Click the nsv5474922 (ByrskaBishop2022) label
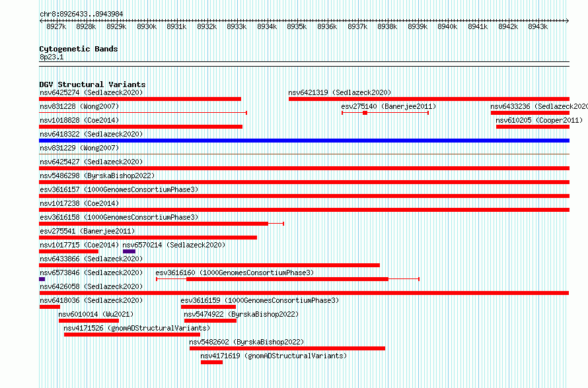This screenshot has width=588, height=388. pyautogui.click(x=241, y=314)
